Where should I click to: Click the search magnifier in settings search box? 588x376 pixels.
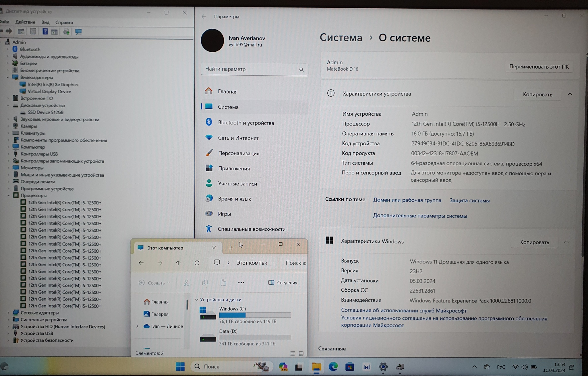pyautogui.click(x=301, y=69)
